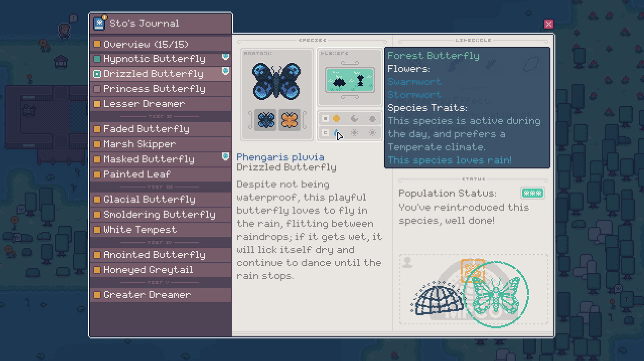Toggle the checkbox beside Greater Dreamer
This screenshot has height=361, width=644.
point(97,295)
